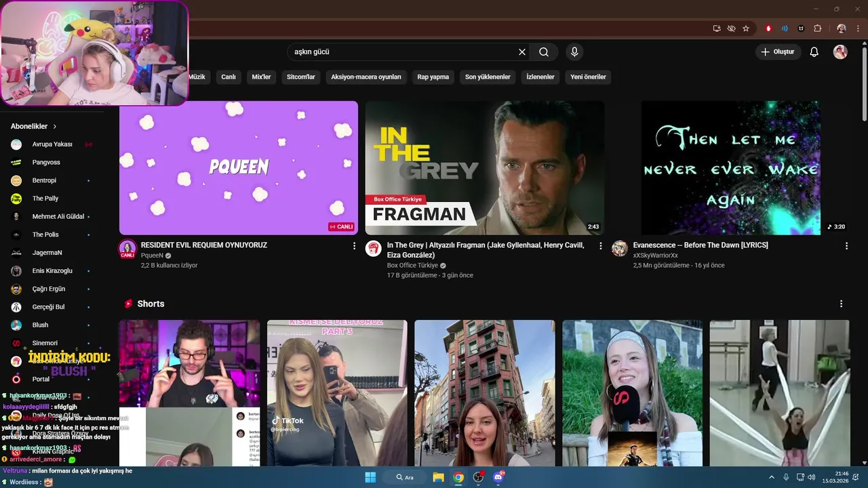868x488 pixels.
Task: Open the notifications bell
Action: click(814, 52)
